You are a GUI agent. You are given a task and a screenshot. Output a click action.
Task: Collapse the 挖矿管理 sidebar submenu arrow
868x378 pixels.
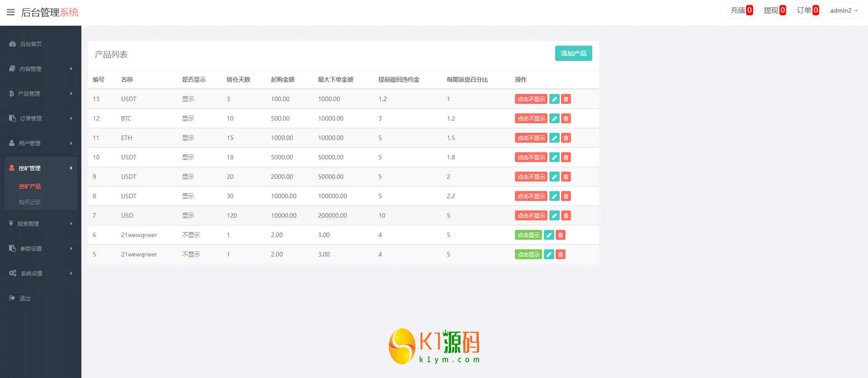click(x=71, y=168)
